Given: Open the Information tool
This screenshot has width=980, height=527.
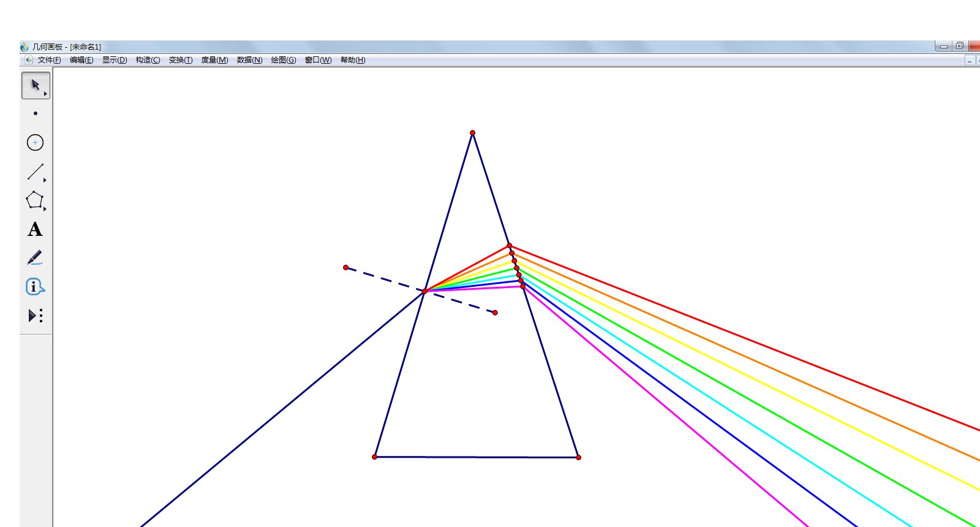Looking at the screenshot, I should 35,287.
